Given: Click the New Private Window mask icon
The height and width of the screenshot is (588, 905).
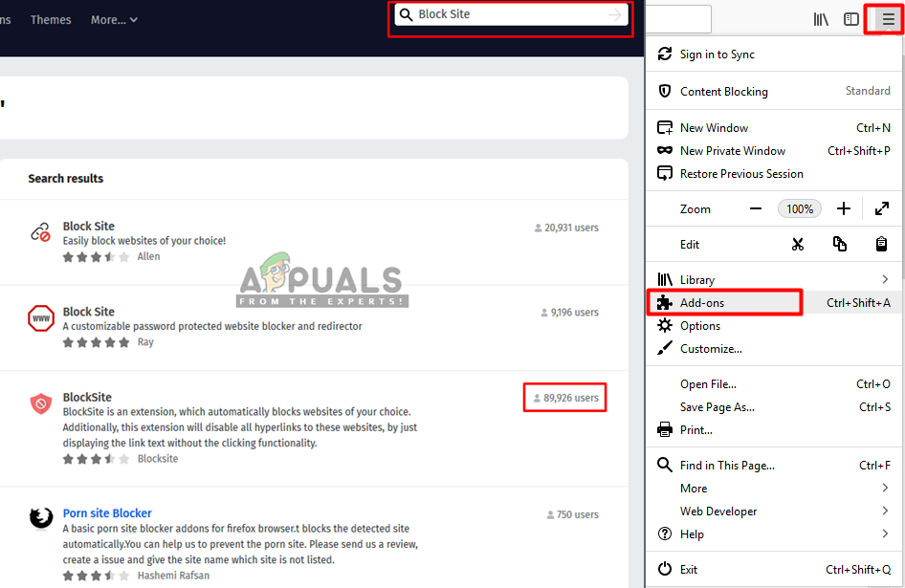Looking at the screenshot, I should tap(664, 150).
